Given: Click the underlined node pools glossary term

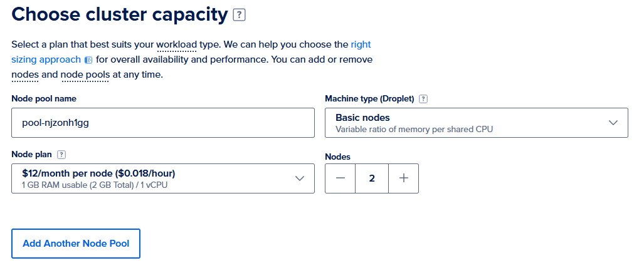Looking at the screenshot, I should click(85, 75).
